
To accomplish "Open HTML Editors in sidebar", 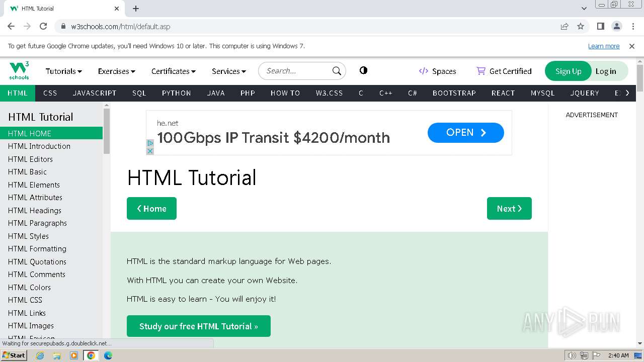I will click(x=51, y=159).
